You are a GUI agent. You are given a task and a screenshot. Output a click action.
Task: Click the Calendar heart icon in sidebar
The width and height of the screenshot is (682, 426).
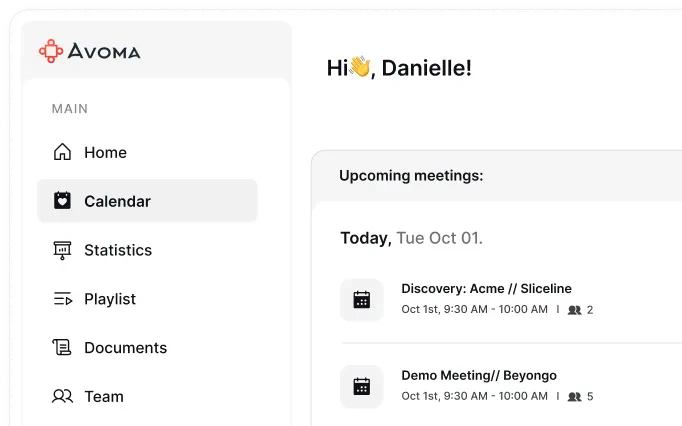tap(62, 201)
